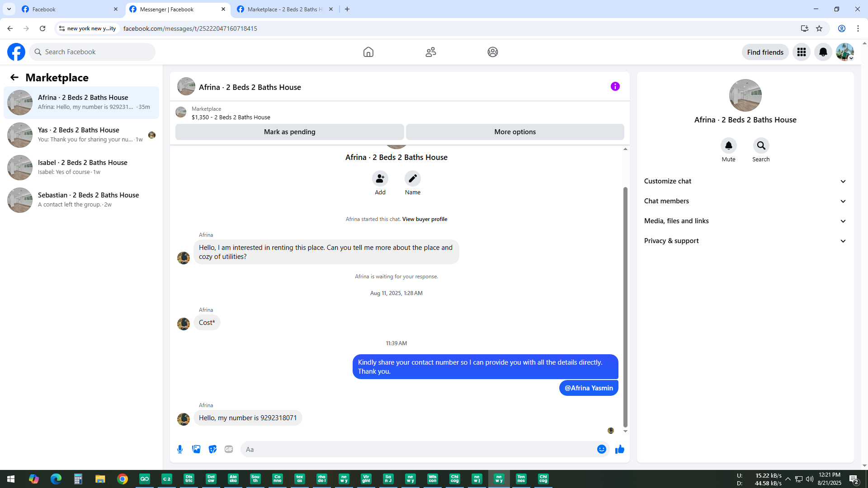Open the notifications bell

coord(823,52)
